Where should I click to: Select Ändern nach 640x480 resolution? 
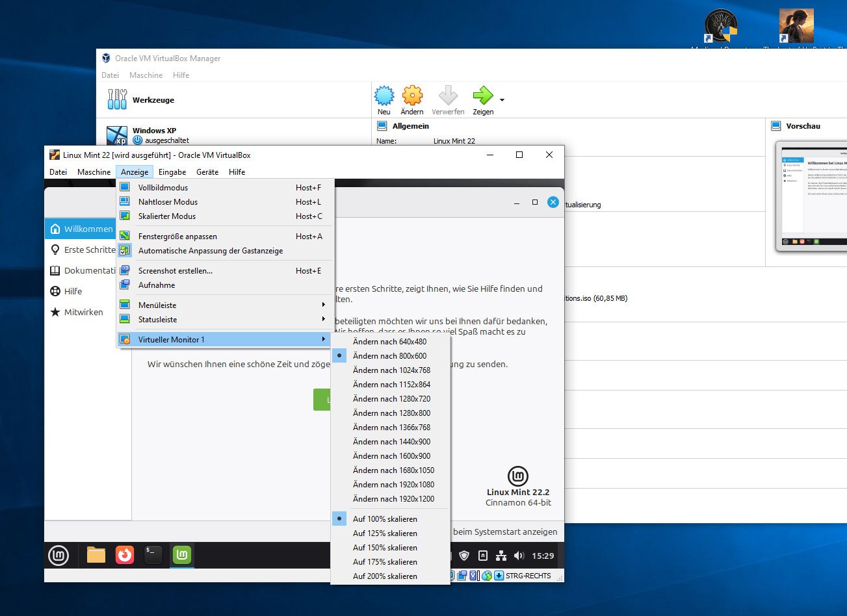pos(390,341)
